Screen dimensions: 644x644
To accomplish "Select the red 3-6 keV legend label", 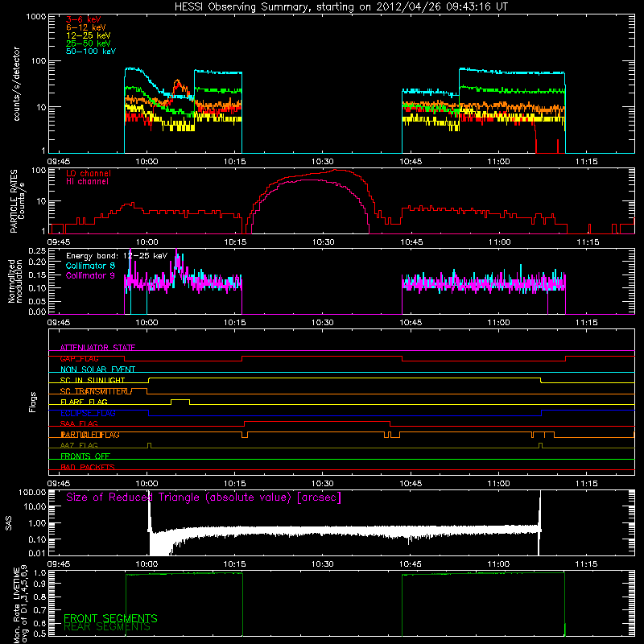I will (84, 19).
